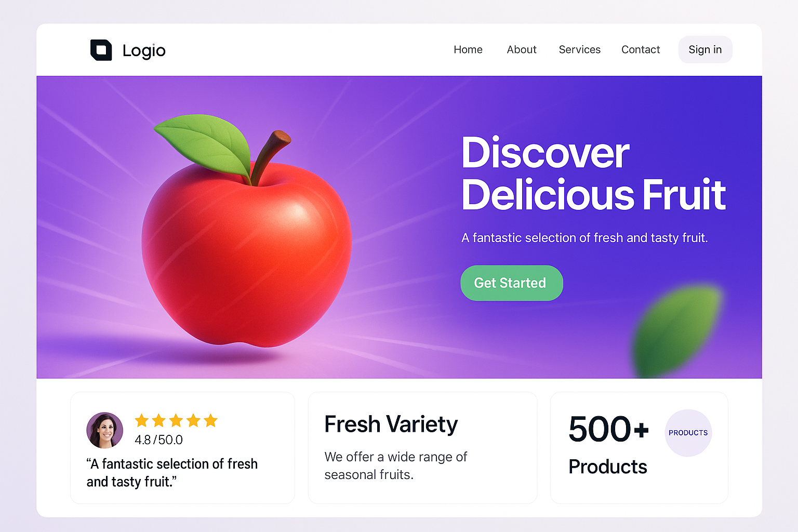
Task: Click the first rating star
Action: [x=142, y=420]
